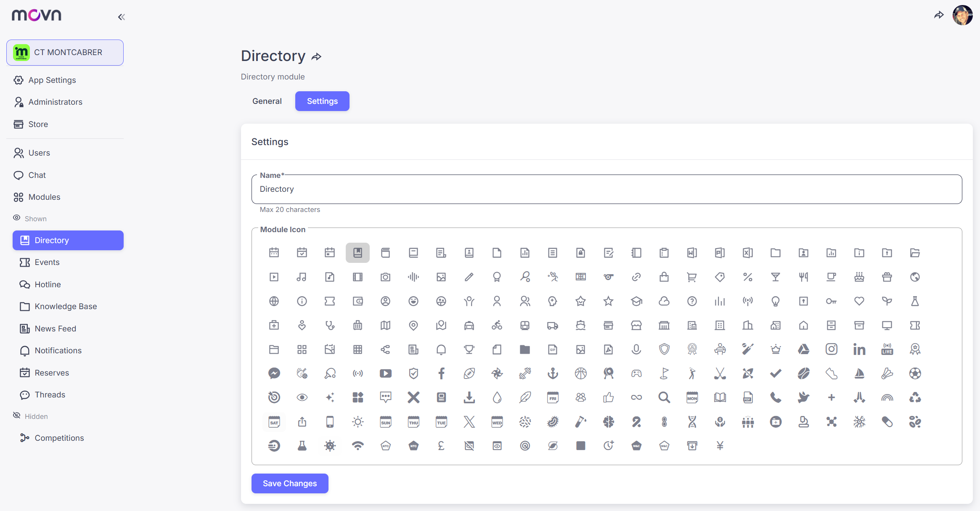Open the CT MONTCABRER app selector

(65, 53)
